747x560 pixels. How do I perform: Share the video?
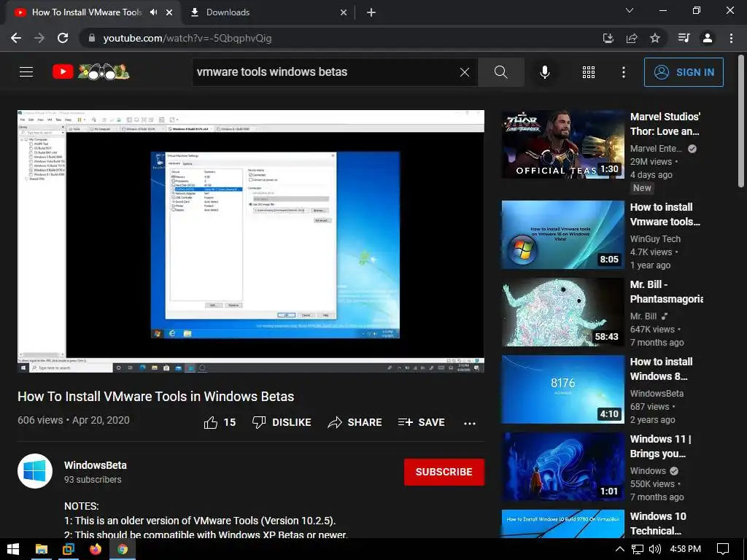click(x=355, y=422)
